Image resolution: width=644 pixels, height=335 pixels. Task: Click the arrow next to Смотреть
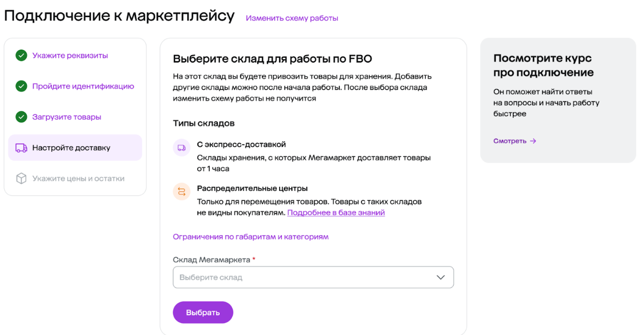(x=533, y=141)
